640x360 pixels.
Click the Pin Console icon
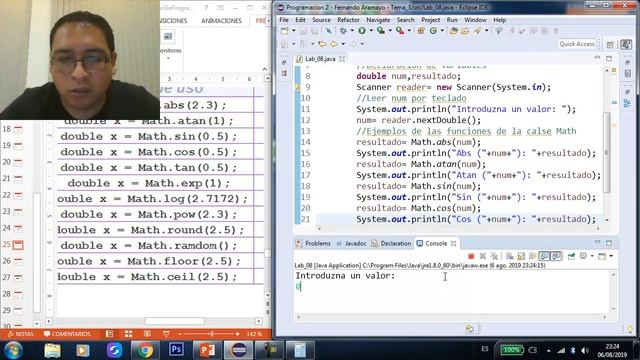(x=571, y=256)
